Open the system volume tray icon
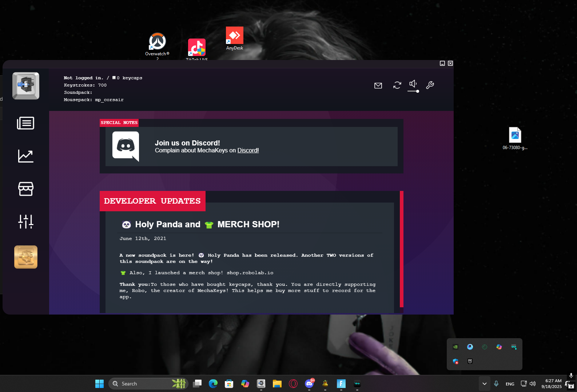The width and height of the screenshot is (577, 392). coord(533,384)
